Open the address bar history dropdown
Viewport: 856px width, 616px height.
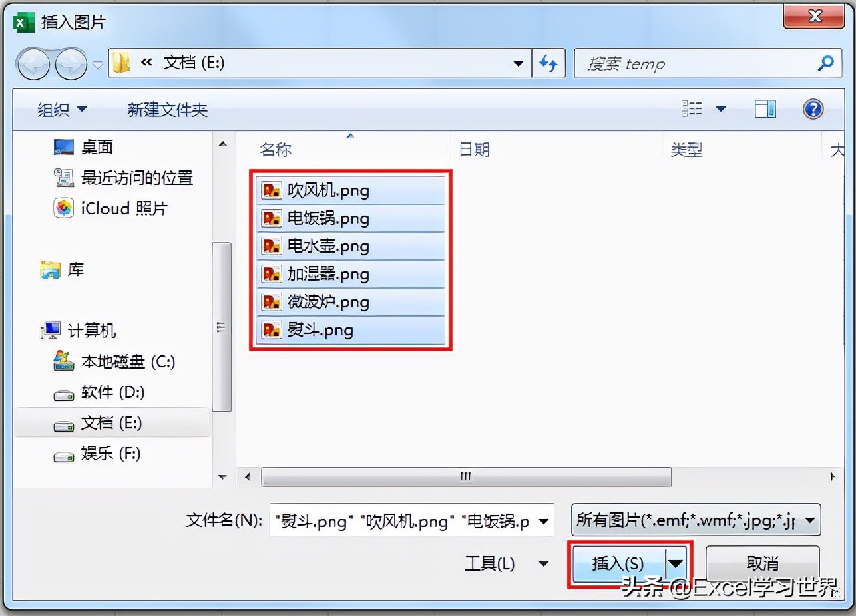tap(519, 64)
